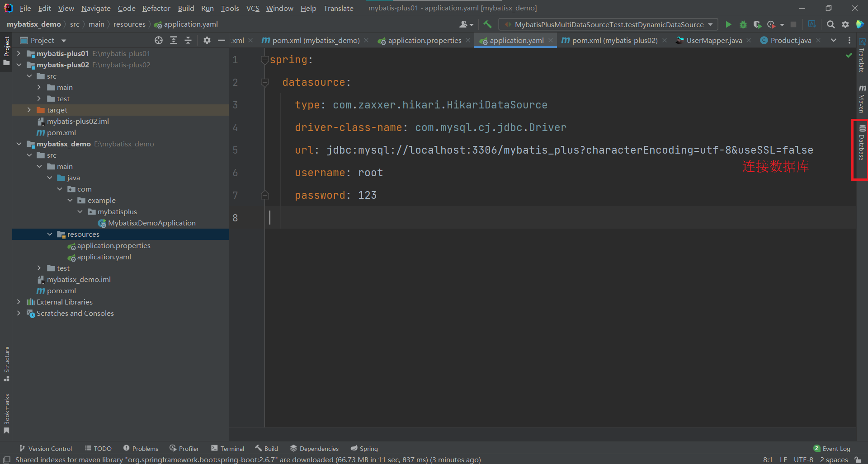Expand all in Project panel
Screen dimensions: 868x464
click(173, 40)
